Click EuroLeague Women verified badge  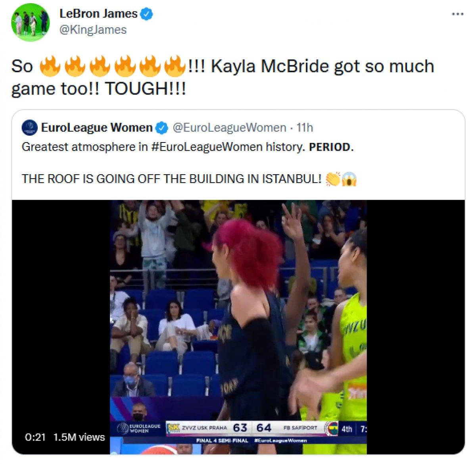[x=161, y=127]
